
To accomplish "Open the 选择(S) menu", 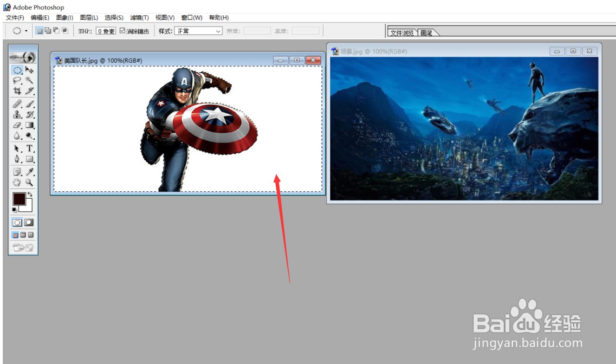I will [114, 18].
